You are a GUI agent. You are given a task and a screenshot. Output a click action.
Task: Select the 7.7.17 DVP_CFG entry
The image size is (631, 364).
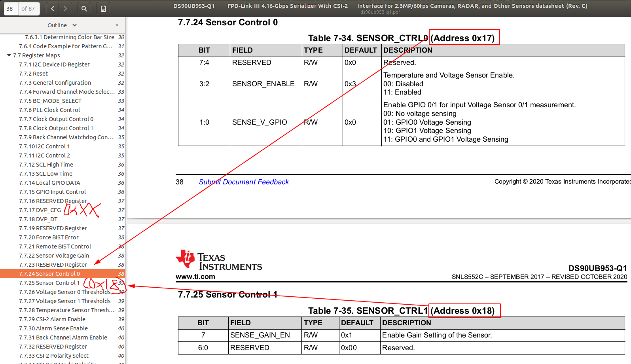coord(40,210)
